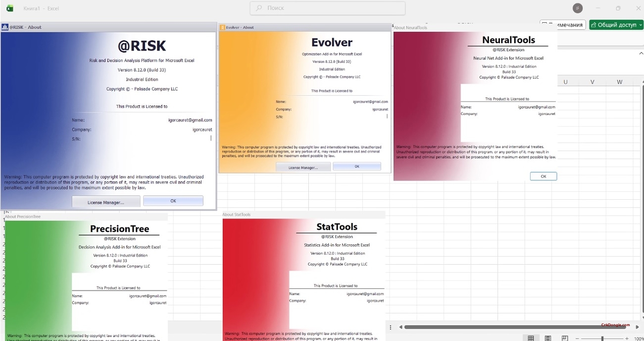Image resolution: width=644 pixels, height=341 pixels.
Task: Switch to Page Layout view icon
Action: coord(548,338)
